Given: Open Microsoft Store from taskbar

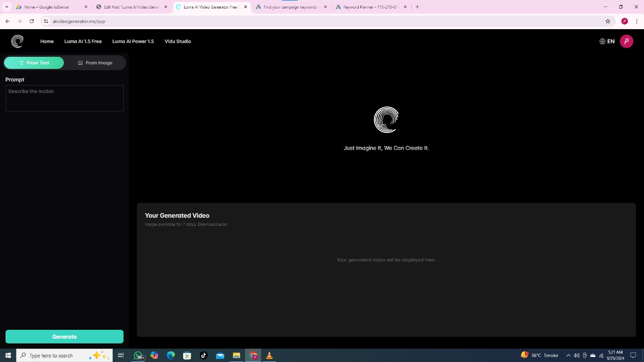Looking at the screenshot, I should [187, 355].
